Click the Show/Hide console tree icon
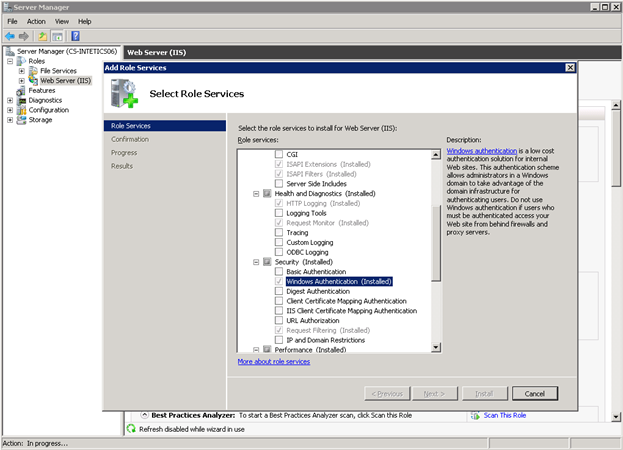623x450 pixels. tap(59, 35)
